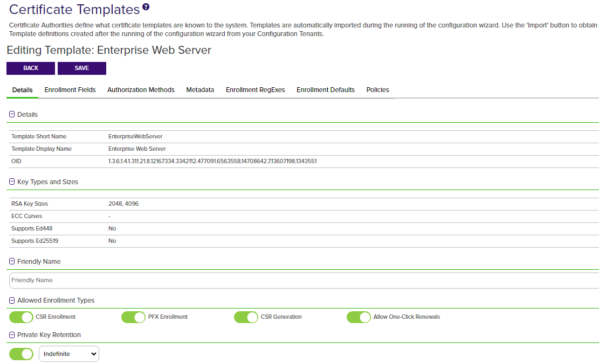Image resolution: width=599 pixels, height=364 pixels.
Task: Click the BACK button
Action: (x=31, y=68)
